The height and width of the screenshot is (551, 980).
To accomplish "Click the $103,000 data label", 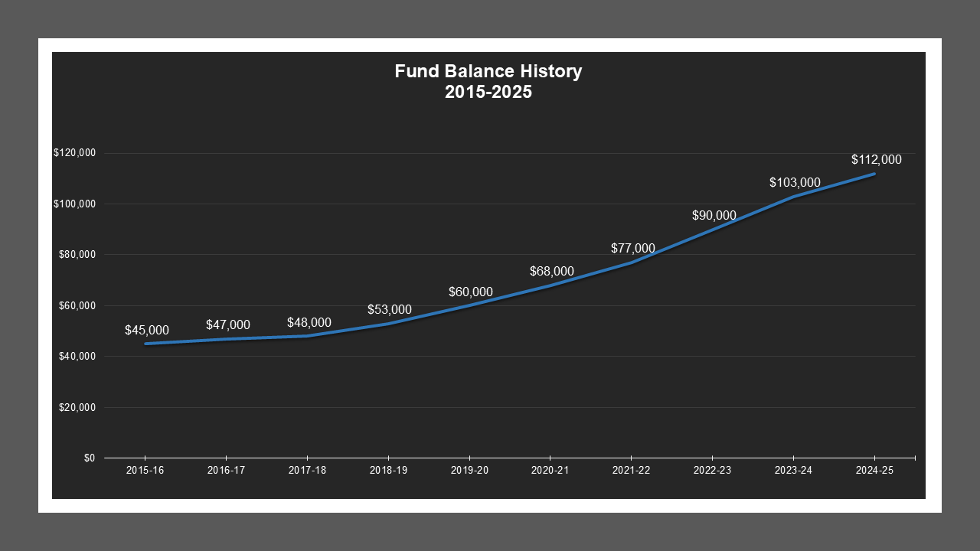I will click(x=794, y=182).
